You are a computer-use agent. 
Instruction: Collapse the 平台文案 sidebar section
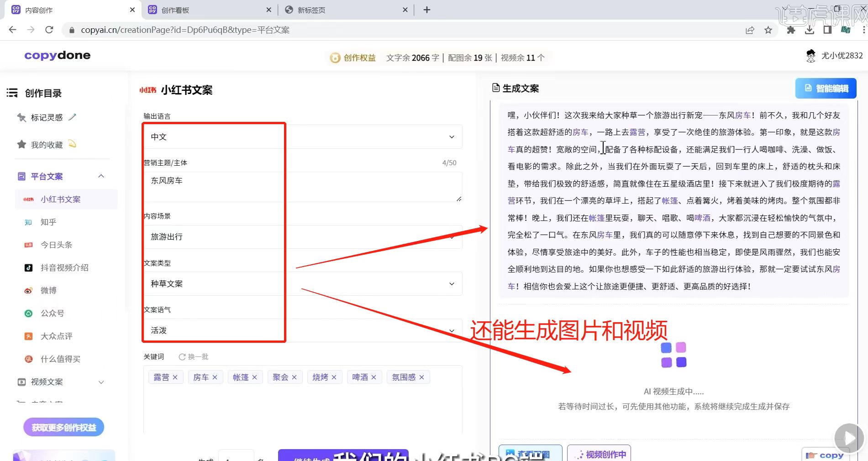click(x=101, y=176)
